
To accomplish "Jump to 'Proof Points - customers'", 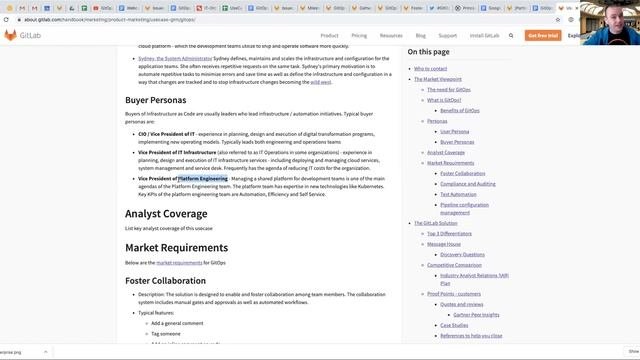I will pyautogui.click(x=453, y=294).
